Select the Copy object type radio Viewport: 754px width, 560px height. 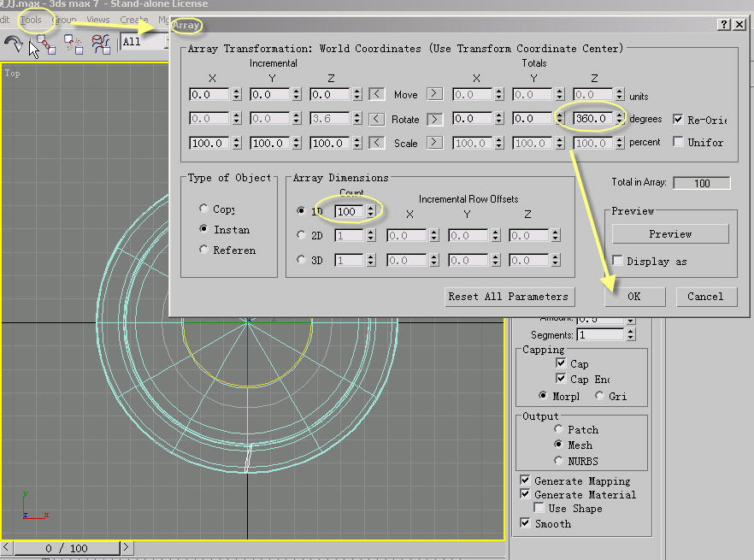tap(203, 209)
